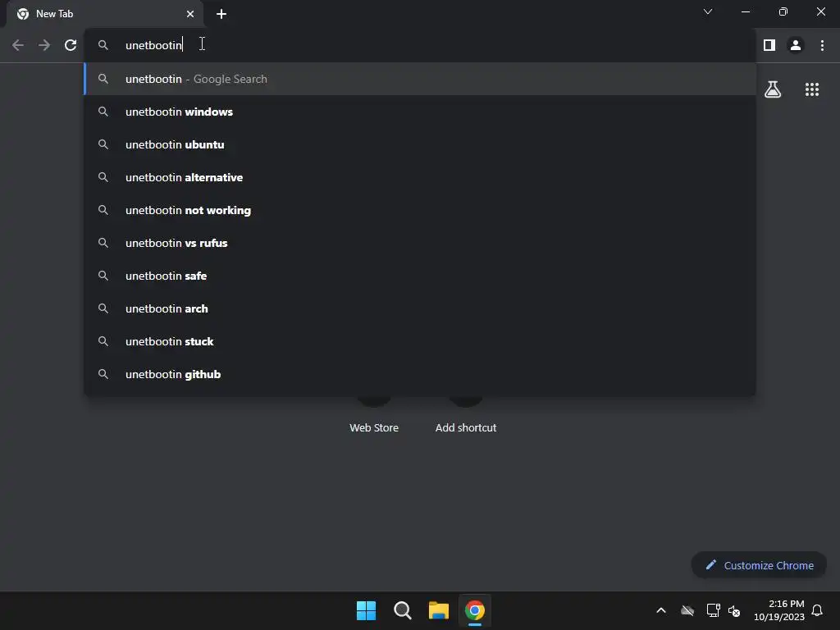Choose the unetbootin - Google Search suggestion
The height and width of the screenshot is (630, 840).
[x=421, y=79]
